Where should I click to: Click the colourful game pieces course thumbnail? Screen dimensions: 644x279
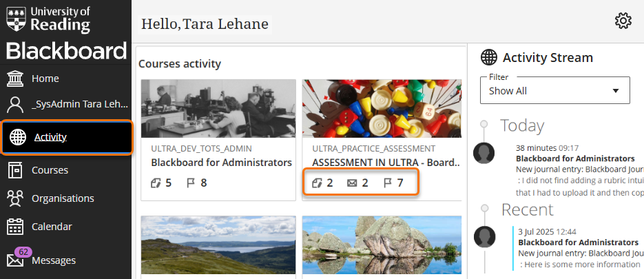pos(382,108)
